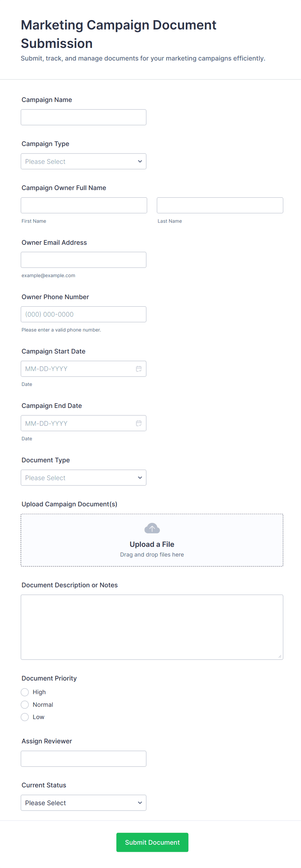Open the Campaign Start Date calendar icon
Image resolution: width=301 pixels, height=868 pixels.
(139, 369)
